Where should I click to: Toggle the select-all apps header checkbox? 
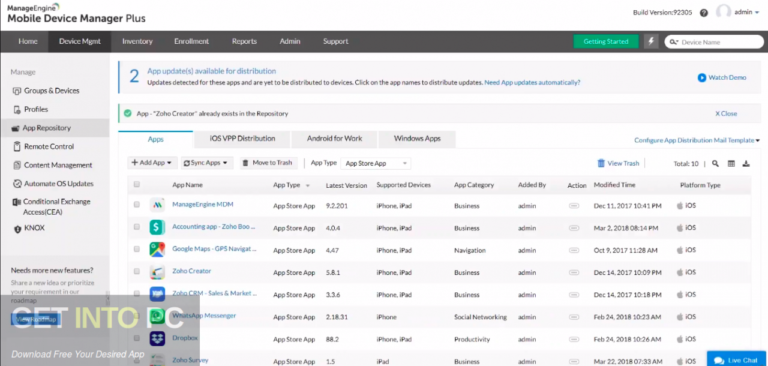(137, 184)
